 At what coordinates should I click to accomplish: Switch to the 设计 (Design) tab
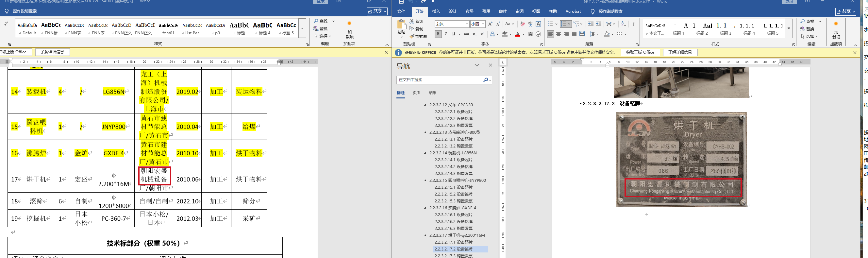pos(453,11)
